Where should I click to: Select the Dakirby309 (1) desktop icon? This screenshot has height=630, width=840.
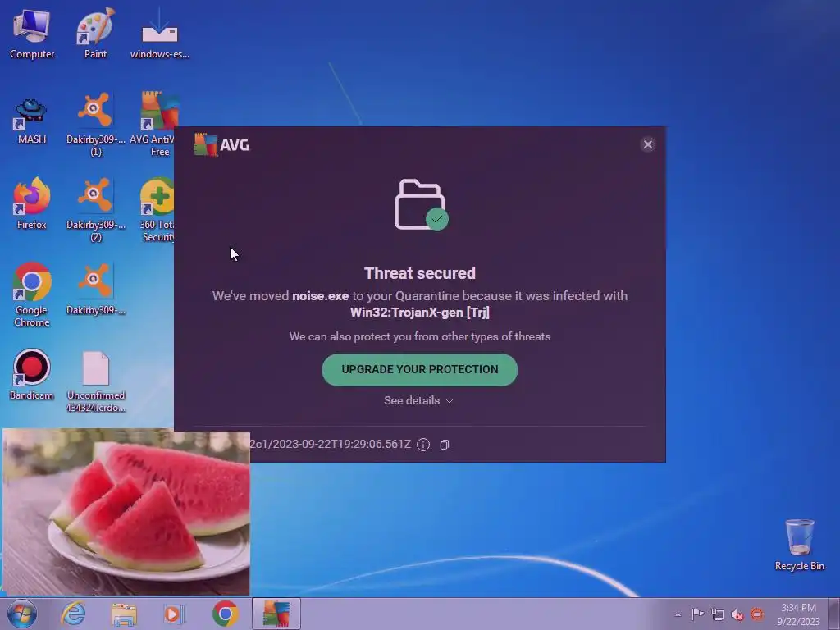click(x=95, y=125)
